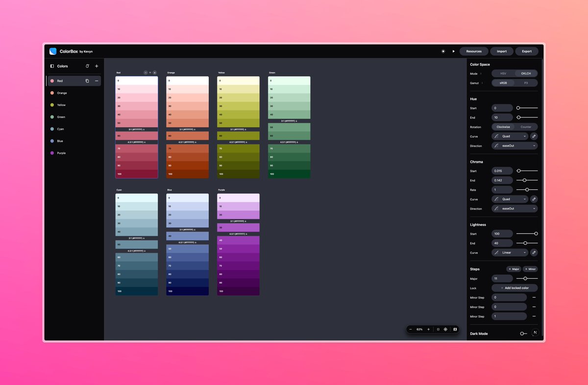Toggle the sun light-theme icon
The width and height of the screenshot is (588, 385).
(x=443, y=51)
